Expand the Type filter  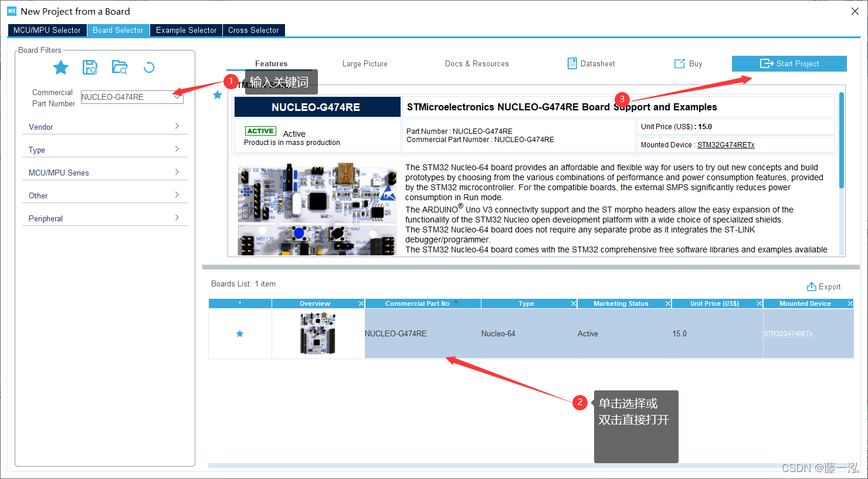coord(104,150)
